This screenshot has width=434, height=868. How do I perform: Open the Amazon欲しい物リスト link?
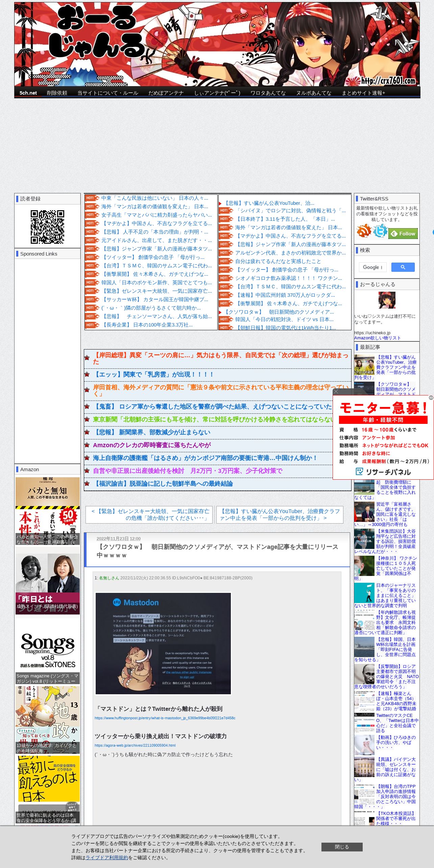click(377, 338)
